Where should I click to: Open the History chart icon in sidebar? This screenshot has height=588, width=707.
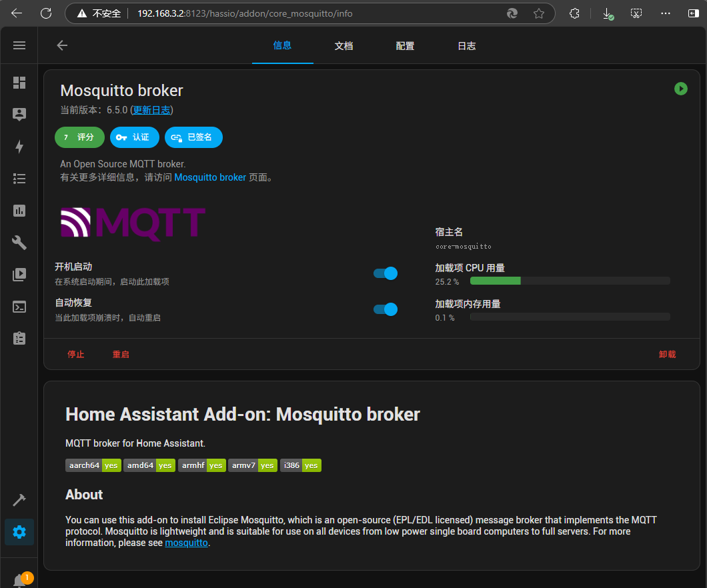point(19,211)
